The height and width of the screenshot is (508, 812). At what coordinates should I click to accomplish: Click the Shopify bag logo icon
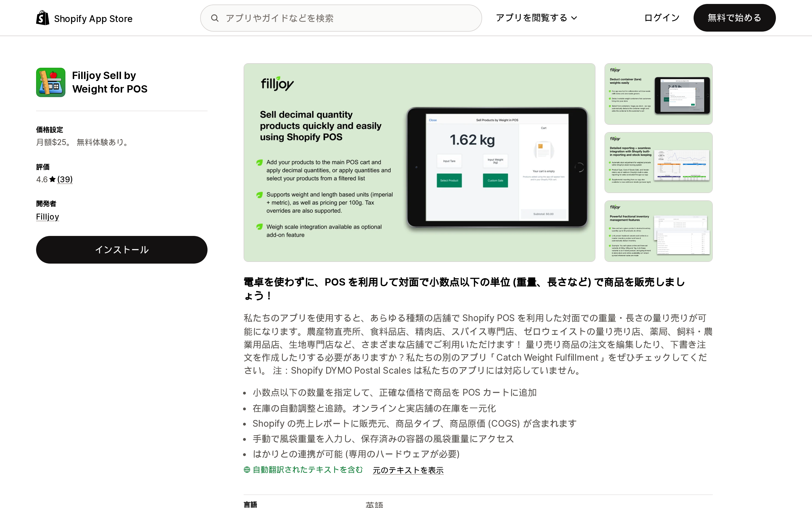point(43,18)
